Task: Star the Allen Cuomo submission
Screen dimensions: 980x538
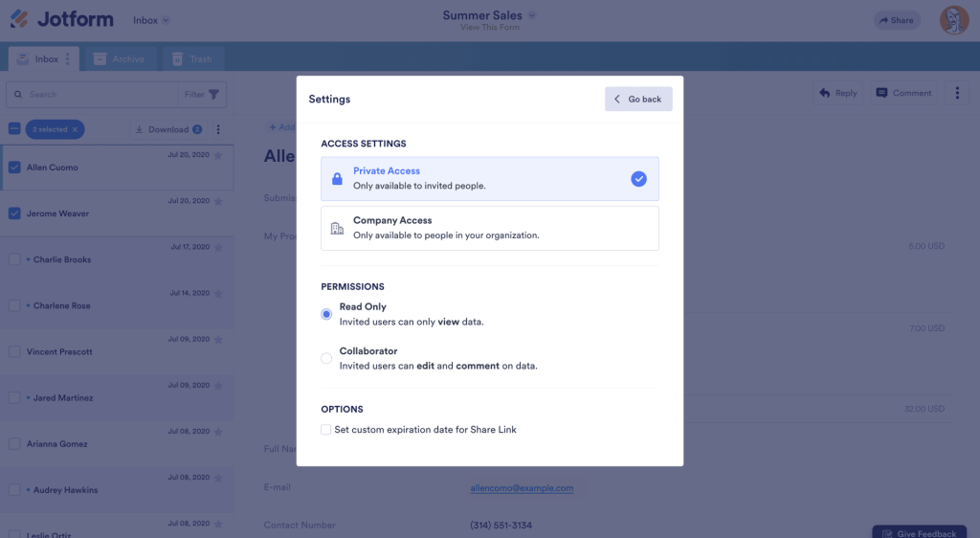Action: [x=218, y=155]
